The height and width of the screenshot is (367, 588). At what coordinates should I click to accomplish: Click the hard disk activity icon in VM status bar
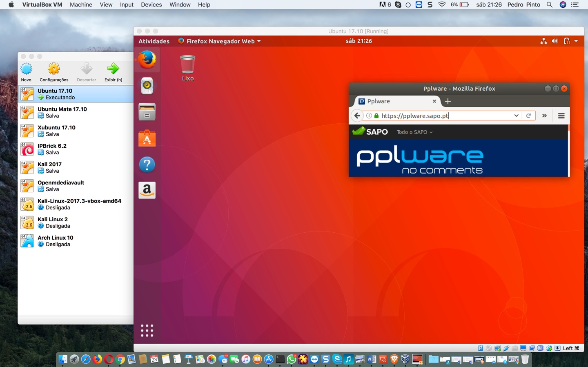tap(481, 348)
